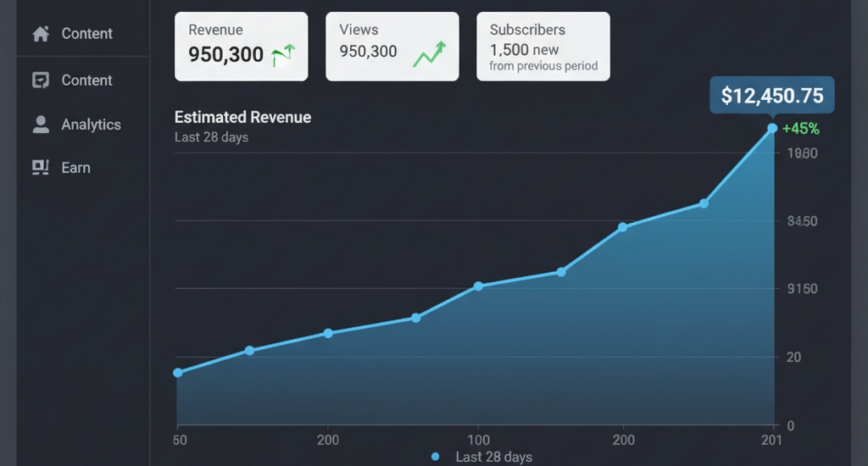868x466 pixels.
Task: Click the Estimated Revenue chart heading
Action: click(x=242, y=118)
